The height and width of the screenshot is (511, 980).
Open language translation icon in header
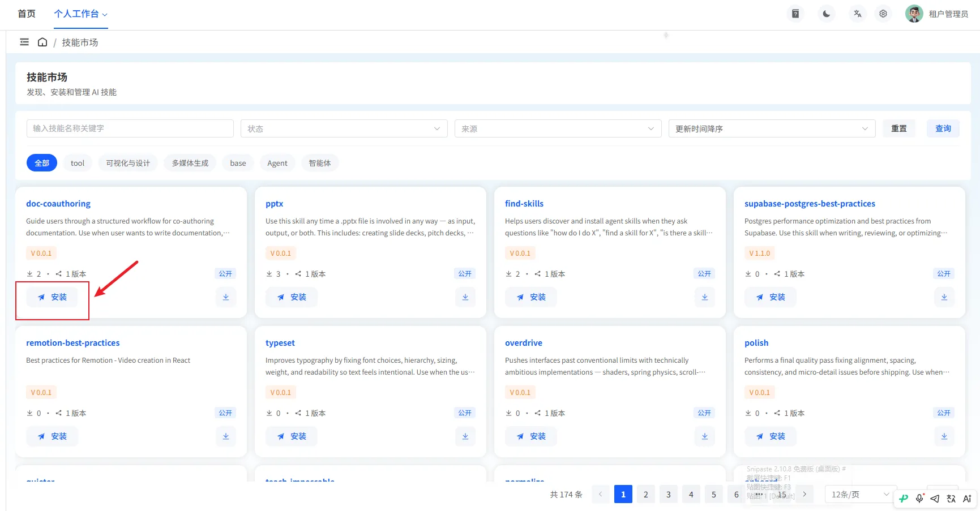click(x=858, y=14)
